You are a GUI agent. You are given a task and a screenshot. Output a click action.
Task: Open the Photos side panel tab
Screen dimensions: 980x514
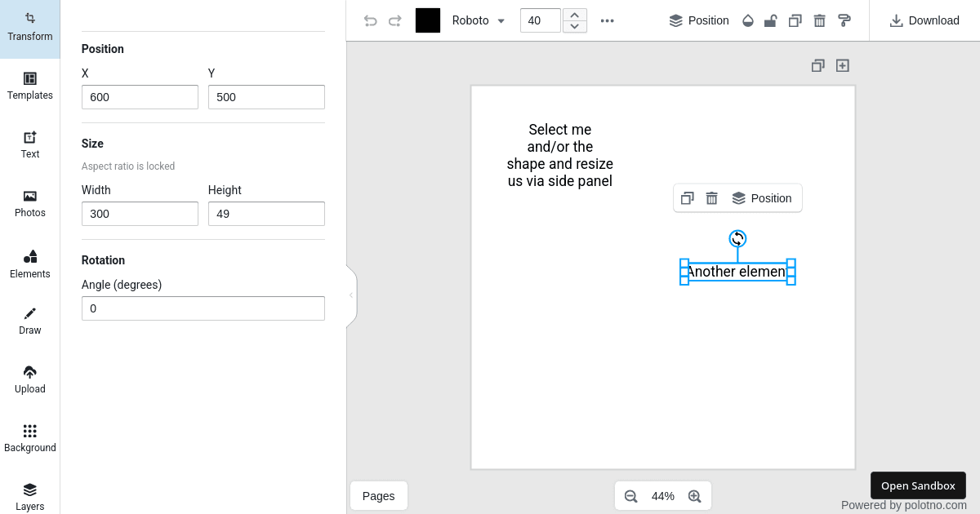click(29, 204)
